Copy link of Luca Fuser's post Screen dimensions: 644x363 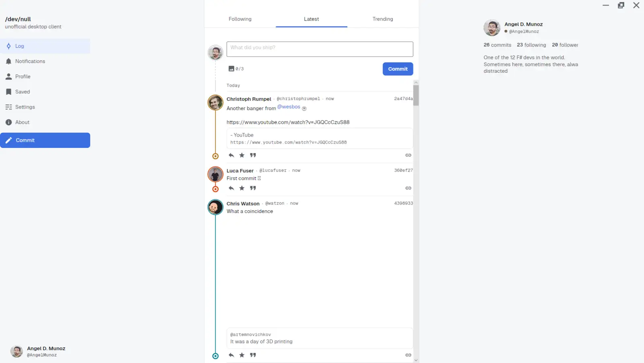coord(408,188)
